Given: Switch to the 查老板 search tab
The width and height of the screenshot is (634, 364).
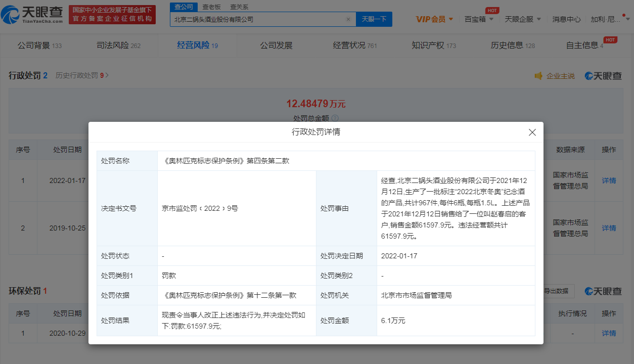Looking at the screenshot, I should 211,7.
